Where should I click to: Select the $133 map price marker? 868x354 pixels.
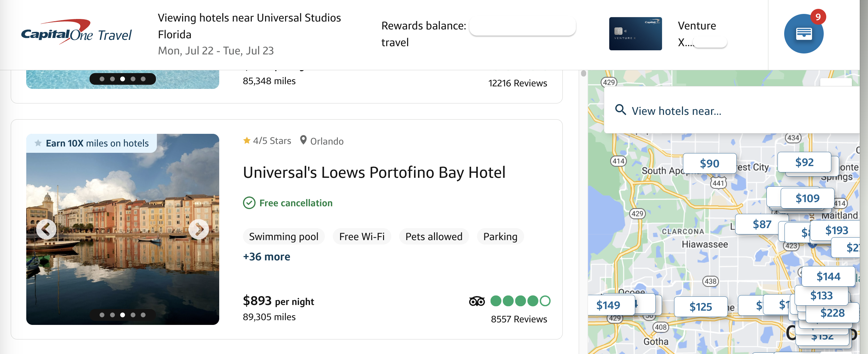[821, 295]
